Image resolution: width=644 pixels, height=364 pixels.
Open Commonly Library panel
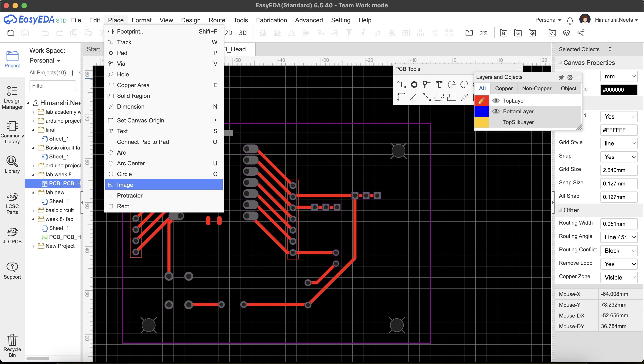click(12, 133)
